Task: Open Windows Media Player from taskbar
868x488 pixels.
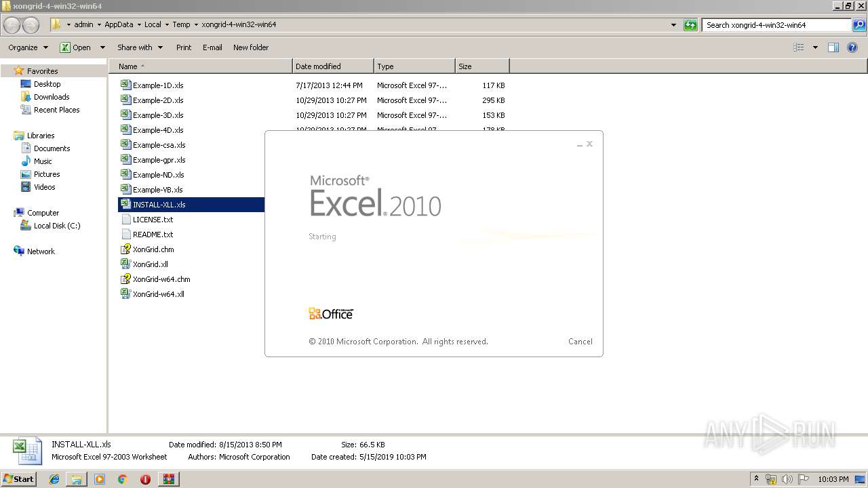Action: (100, 479)
